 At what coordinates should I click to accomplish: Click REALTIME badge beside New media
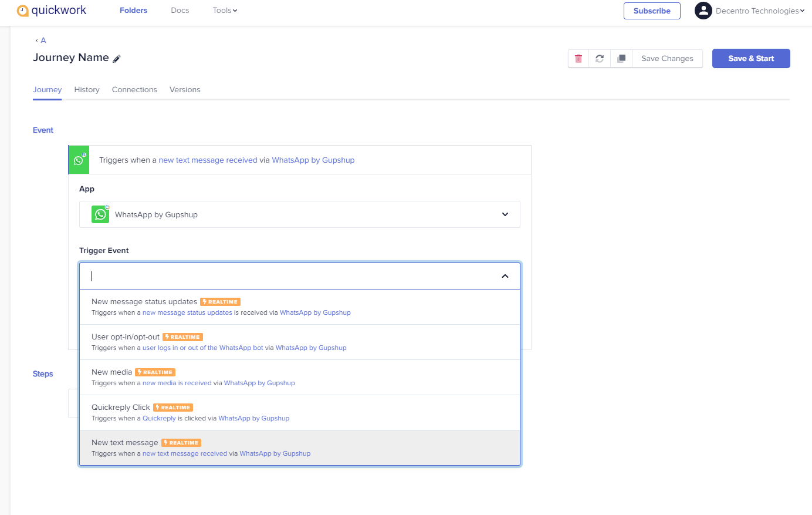[155, 372]
